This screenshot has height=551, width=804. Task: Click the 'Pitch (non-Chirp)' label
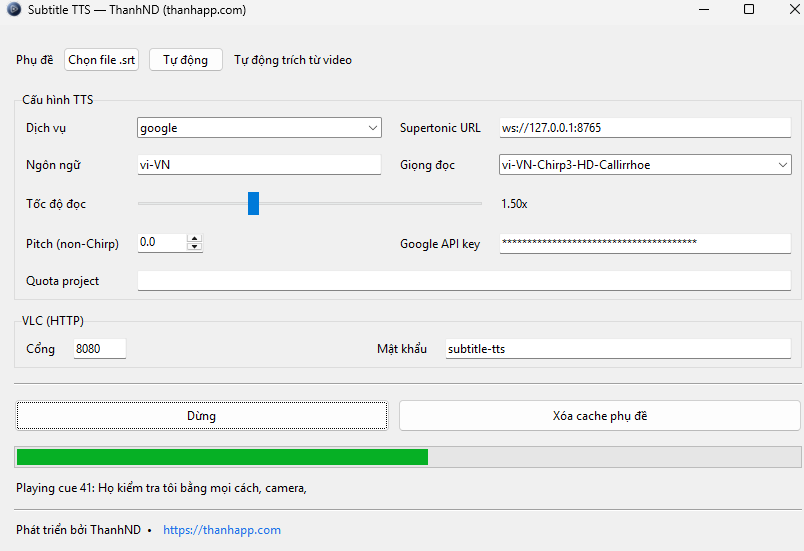72,243
